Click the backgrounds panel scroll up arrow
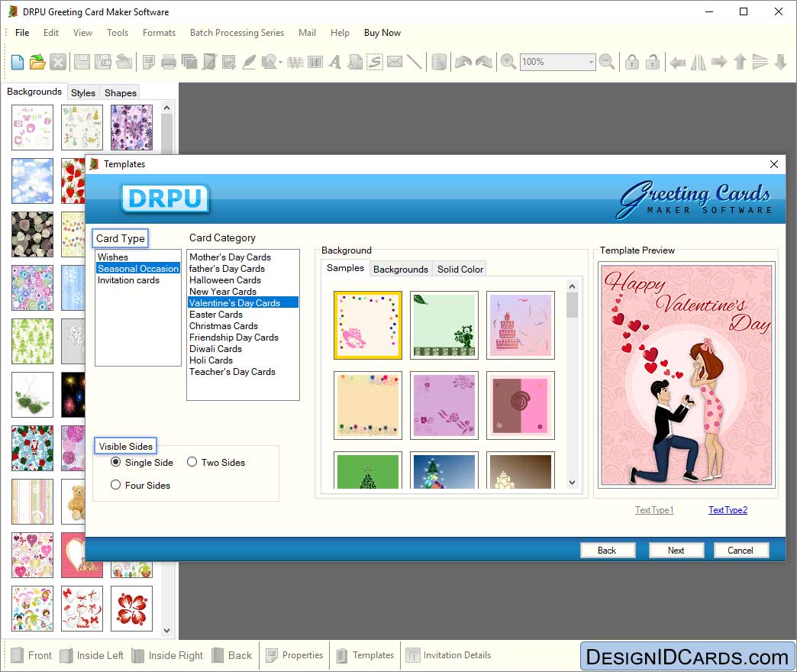This screenshot has height=672, width=797. (x=166, y=108)
